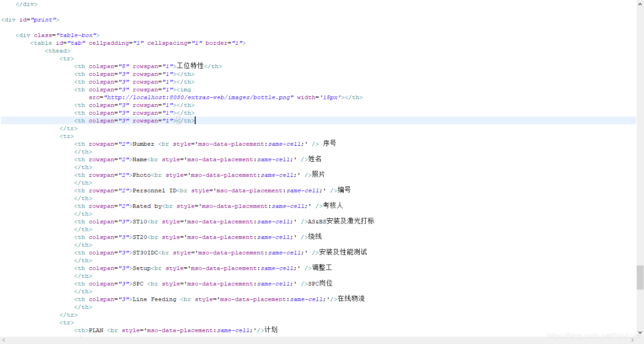Image resolution: width=644 pixels, height=344 pixels.
Task: Click the vertical scrollbar thumb
Action: (x=640, y=277)
